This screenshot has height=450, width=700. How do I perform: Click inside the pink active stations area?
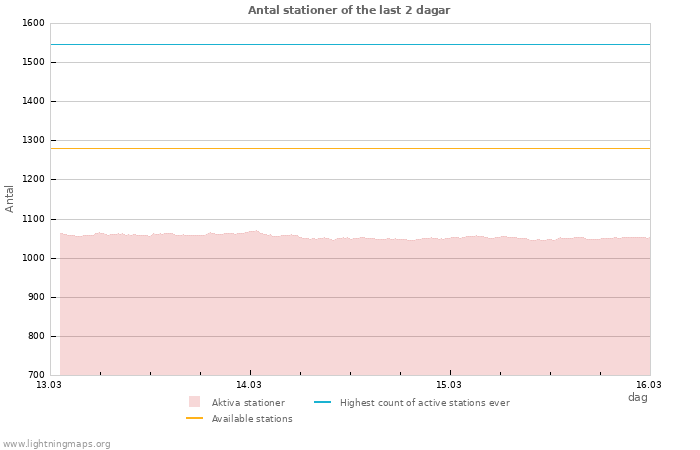click(350, 310)
